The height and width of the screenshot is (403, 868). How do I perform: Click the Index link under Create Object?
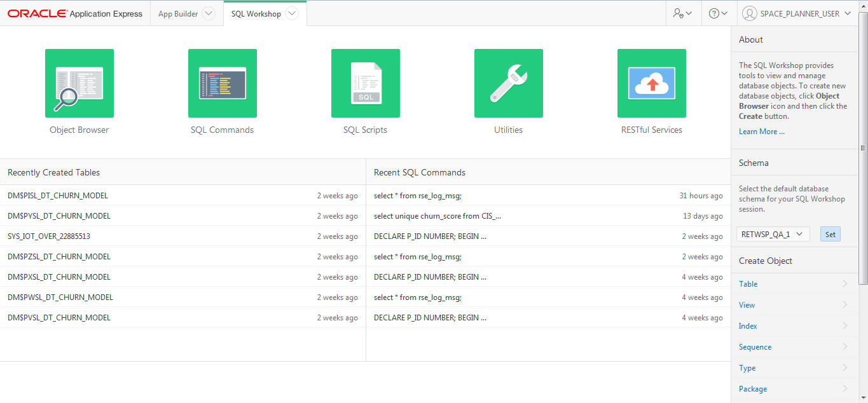748,326
